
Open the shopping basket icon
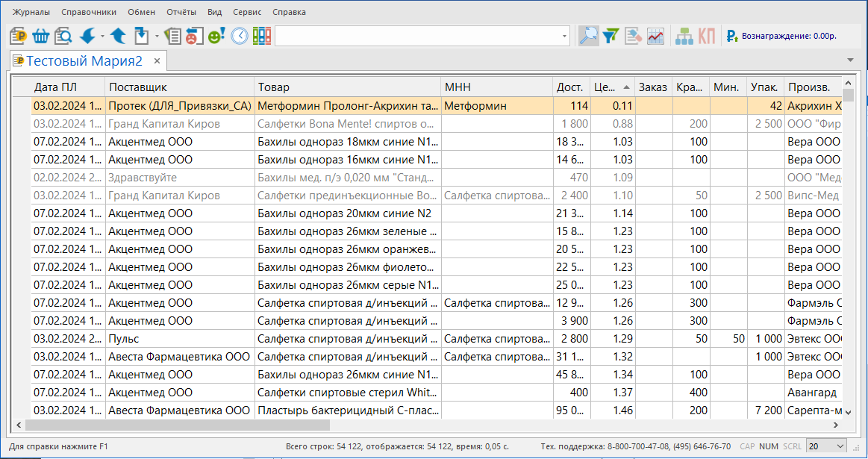[x=40, y=37]
